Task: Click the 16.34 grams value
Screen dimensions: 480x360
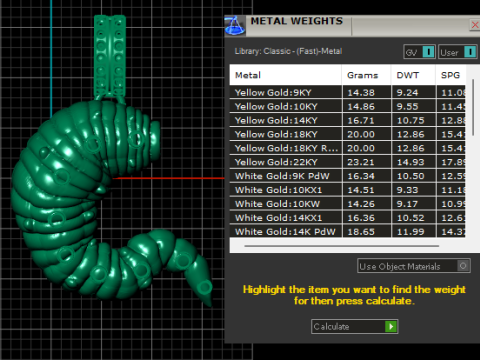Action: coord(361,176)
